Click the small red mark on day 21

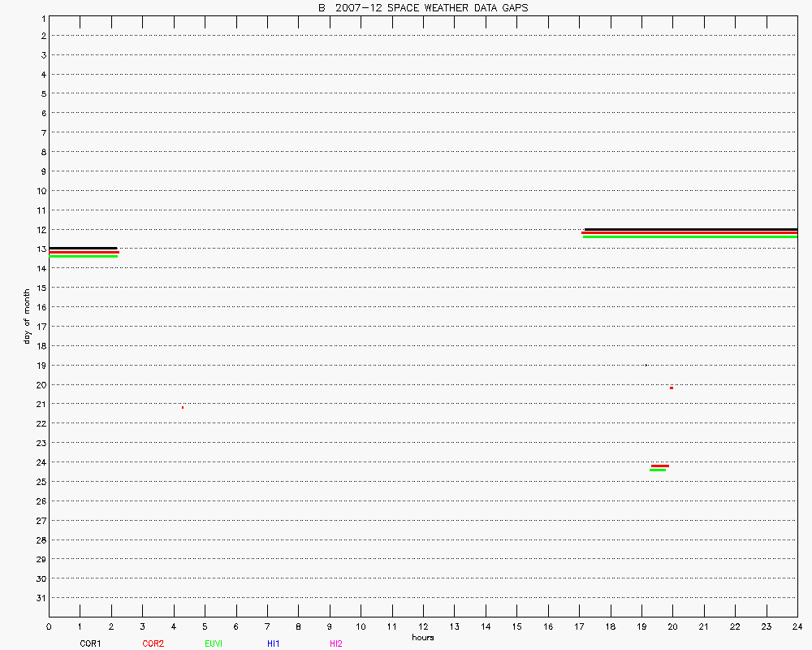pyautogui.click(x=183, y=407)
